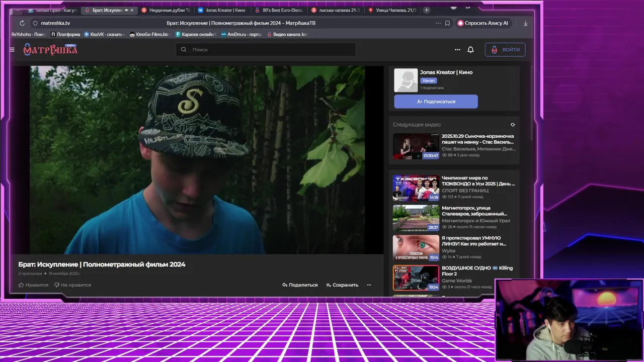Reload the page with the refresh icon

click(x=22, y=23)
